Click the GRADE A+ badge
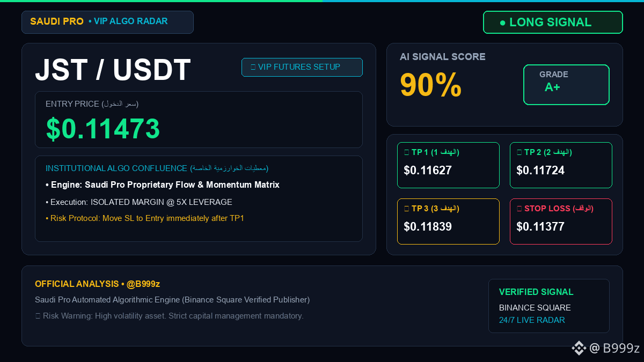Image resolution: width=644 pixels, height=362 pixels. tap(566, 85)
